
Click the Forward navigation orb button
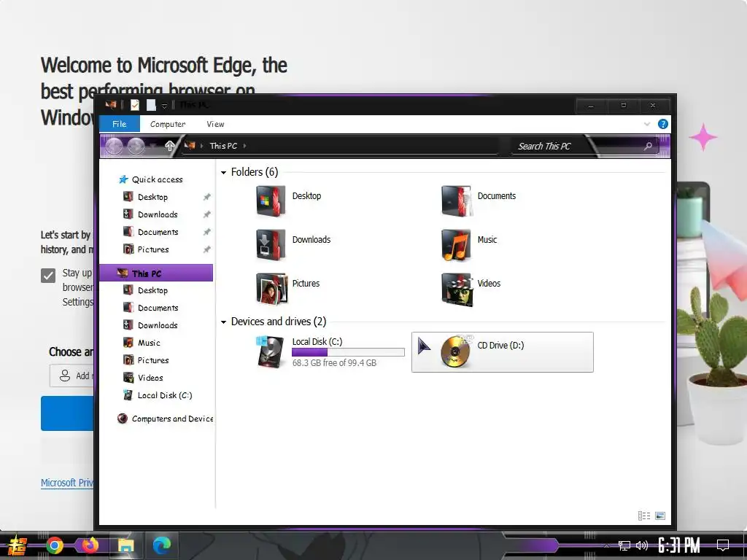136,146
